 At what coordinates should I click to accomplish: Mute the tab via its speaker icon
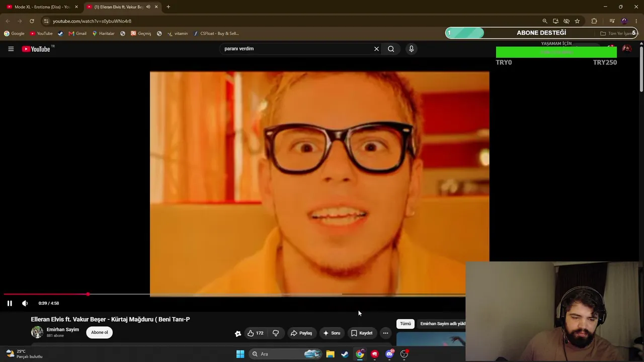(148, 7)
